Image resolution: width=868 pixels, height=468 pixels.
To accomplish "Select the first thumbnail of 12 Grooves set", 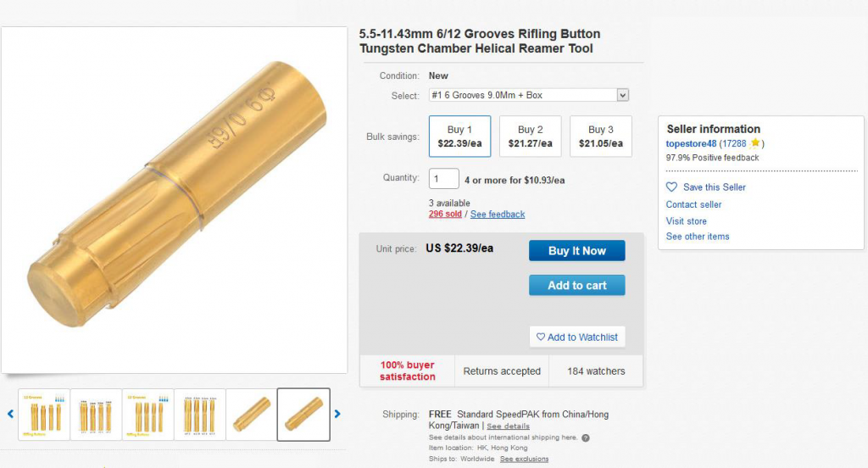I will [44, 415].
